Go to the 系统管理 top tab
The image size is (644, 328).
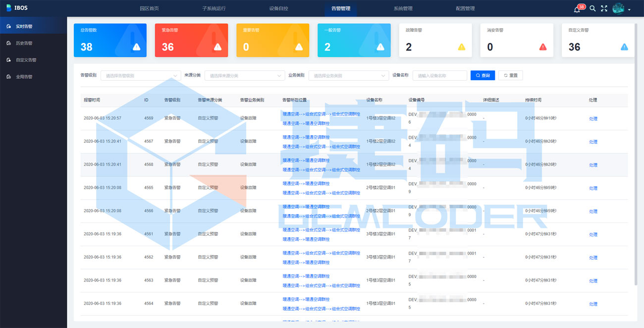[x=403, y=8]
